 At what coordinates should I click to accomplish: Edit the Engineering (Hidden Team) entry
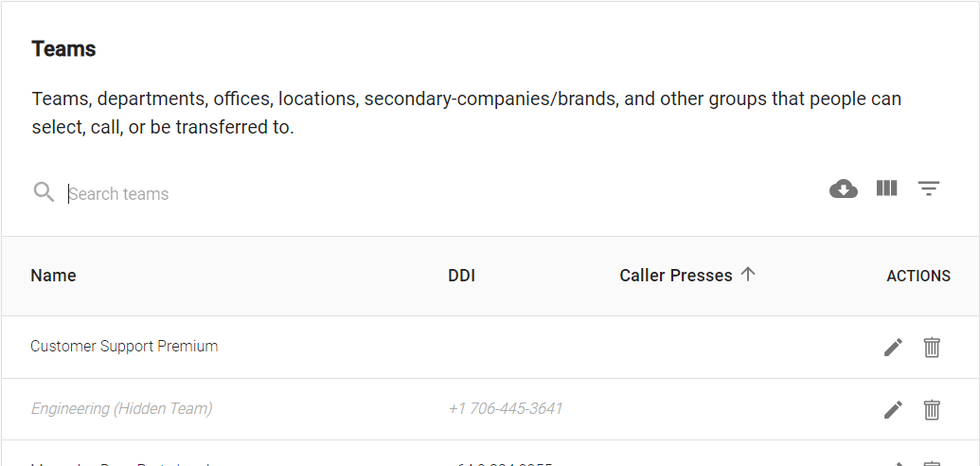[x=893, y=410]
